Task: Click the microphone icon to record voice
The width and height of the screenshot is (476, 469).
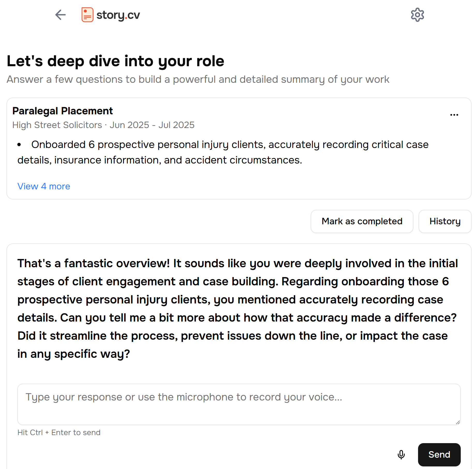Action: (x=401, y=455)
